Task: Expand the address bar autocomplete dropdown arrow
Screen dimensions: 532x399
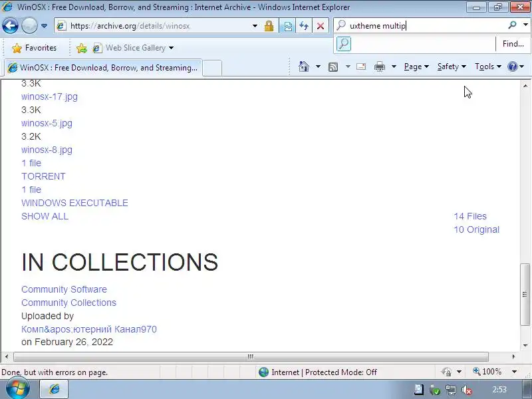Action: pyautogui.click(x=255, y=26)
